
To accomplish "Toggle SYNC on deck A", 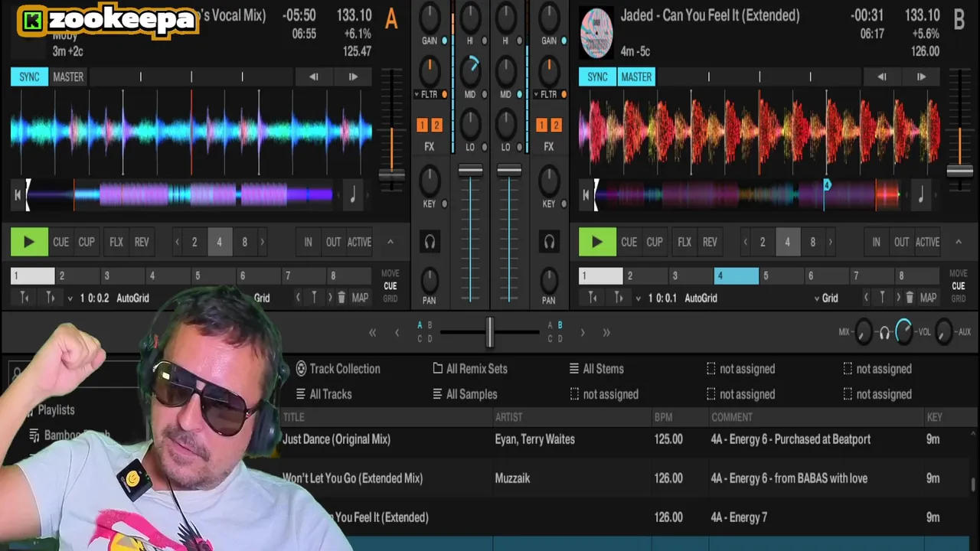I will point(29,77).
